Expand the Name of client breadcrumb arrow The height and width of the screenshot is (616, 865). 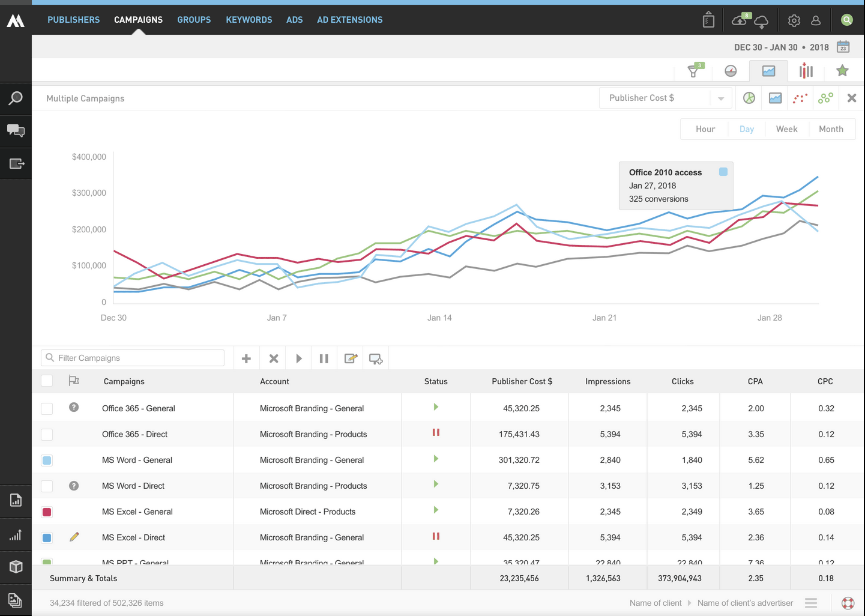click(x=689, y=603)
